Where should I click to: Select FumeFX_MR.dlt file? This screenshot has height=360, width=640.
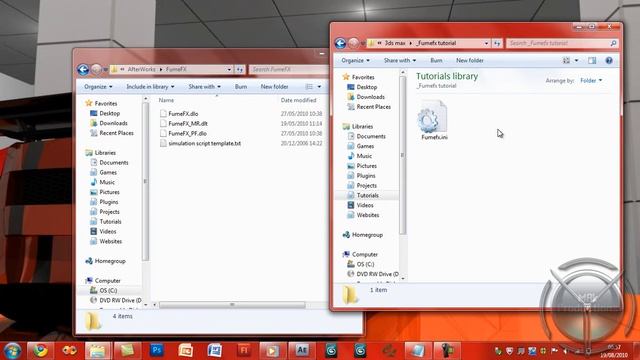coord(188,124)
